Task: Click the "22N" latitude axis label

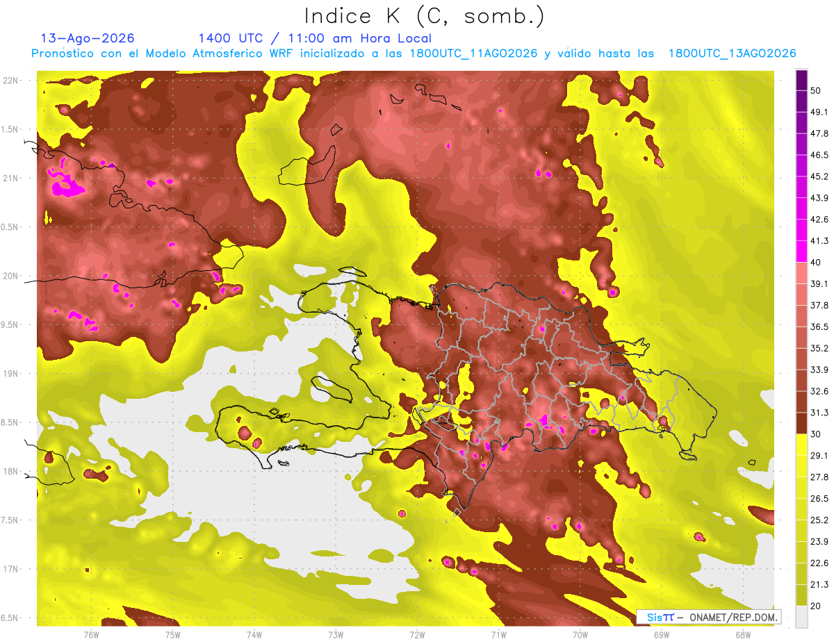Action: [x=11, y=81]
